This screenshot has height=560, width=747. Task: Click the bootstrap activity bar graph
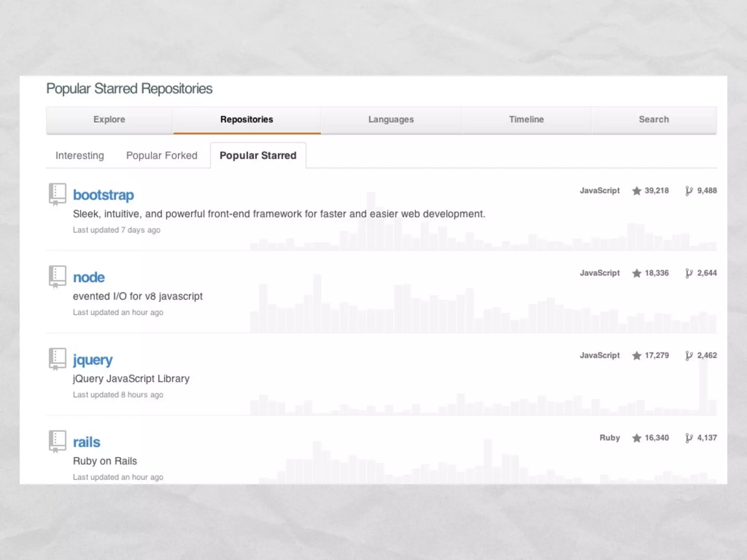pos(483,221)
